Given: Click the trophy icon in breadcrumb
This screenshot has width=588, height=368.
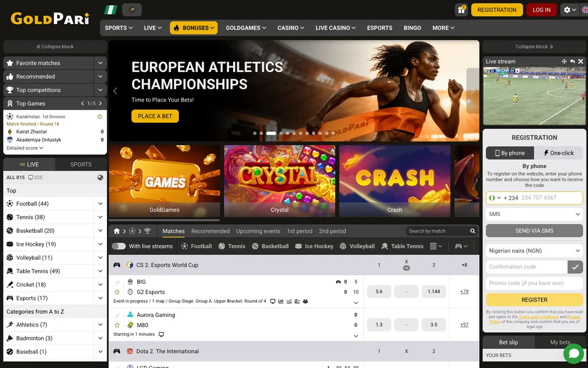Looking at the screenshot, I should (x=147, y=231).
